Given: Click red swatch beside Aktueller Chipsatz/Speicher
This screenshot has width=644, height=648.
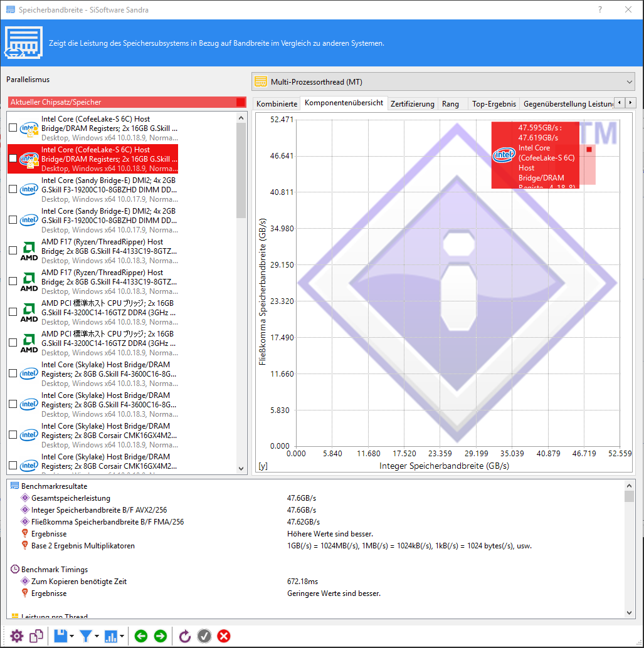Looking at the screenshot, I should [x=240, y=102].
